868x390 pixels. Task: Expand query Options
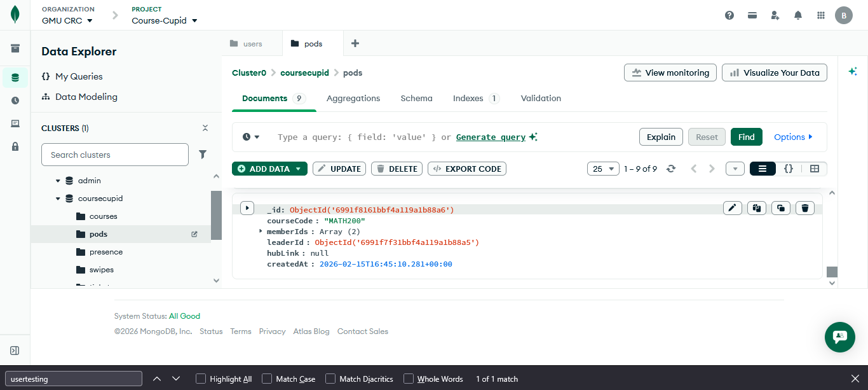tap(794, 137)
